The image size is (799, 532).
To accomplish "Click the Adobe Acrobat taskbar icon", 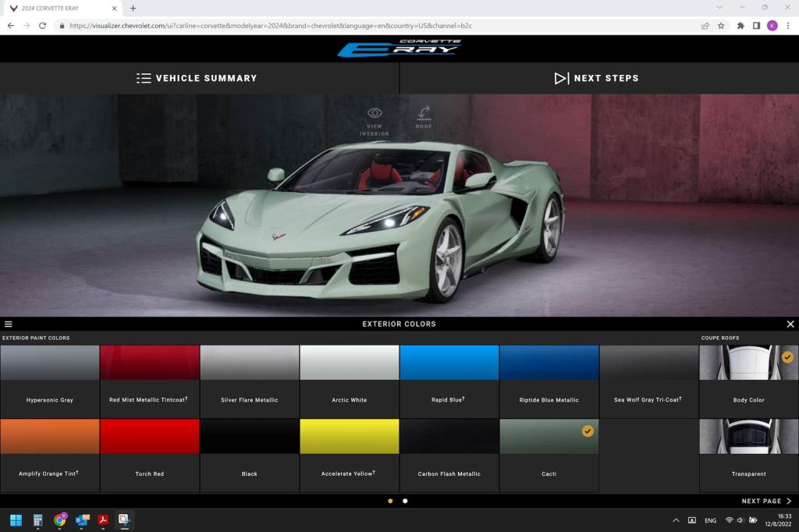I will [102, 520].
